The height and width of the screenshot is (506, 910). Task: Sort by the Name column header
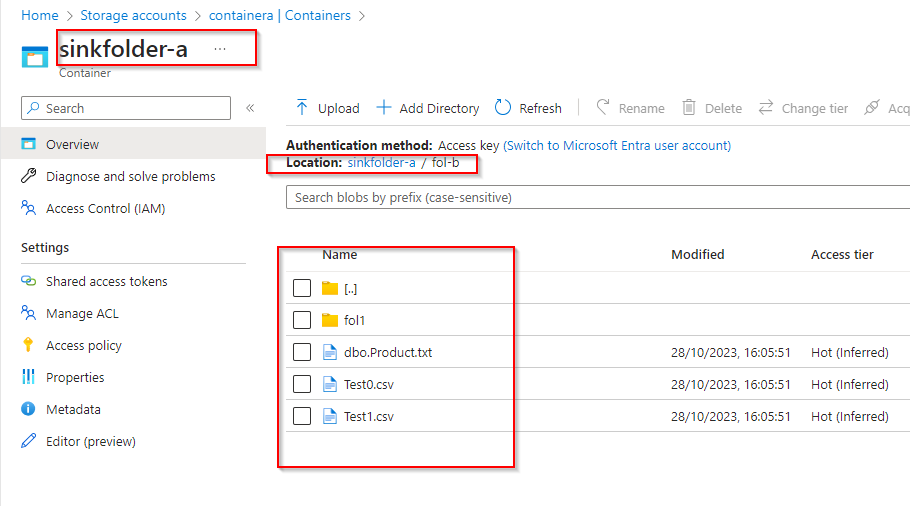click(340, 255)
